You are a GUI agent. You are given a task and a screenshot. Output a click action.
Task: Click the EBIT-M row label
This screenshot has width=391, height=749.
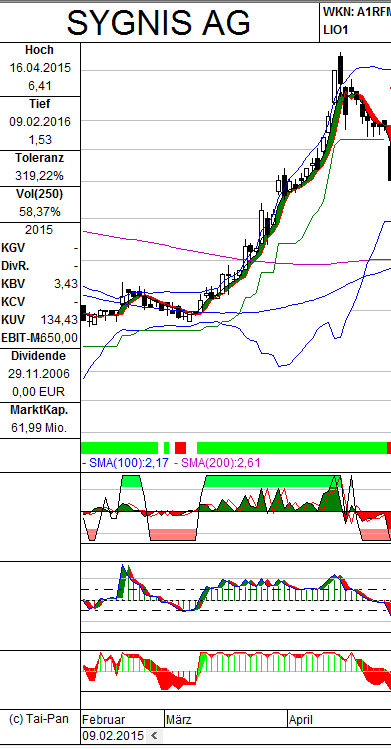21,338
